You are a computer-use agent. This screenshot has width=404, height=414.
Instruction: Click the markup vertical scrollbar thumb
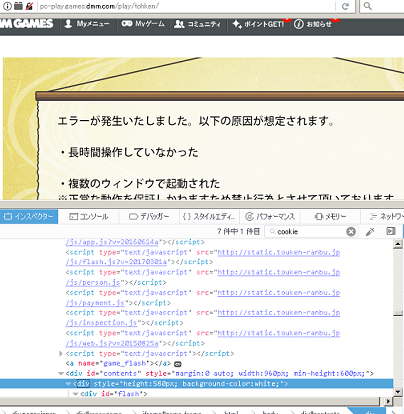[398, 313]
